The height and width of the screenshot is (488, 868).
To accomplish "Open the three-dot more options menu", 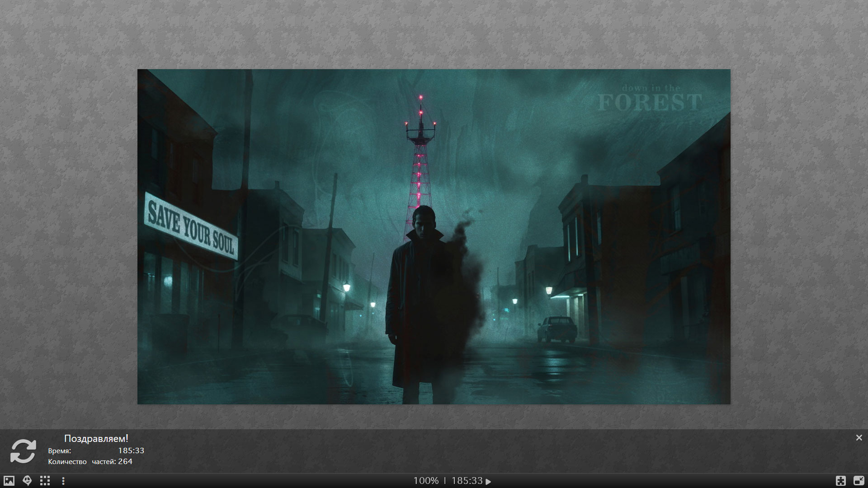I will click(63, 481).
